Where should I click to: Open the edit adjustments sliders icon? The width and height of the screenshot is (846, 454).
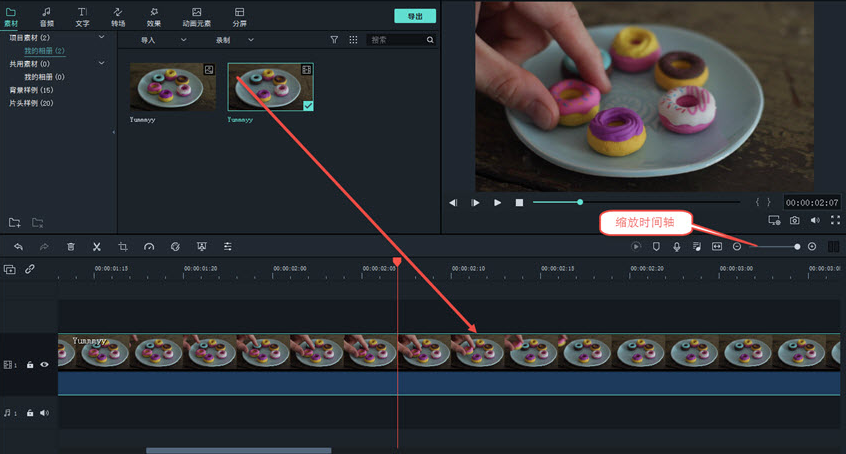[228, 247]
